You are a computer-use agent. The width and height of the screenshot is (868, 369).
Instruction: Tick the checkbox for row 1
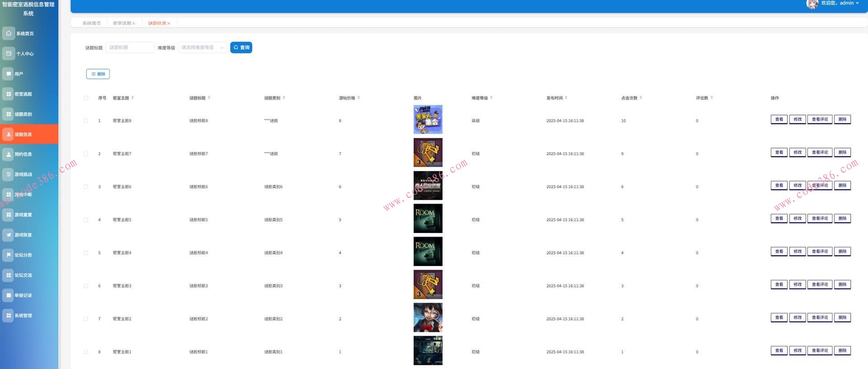86,121
